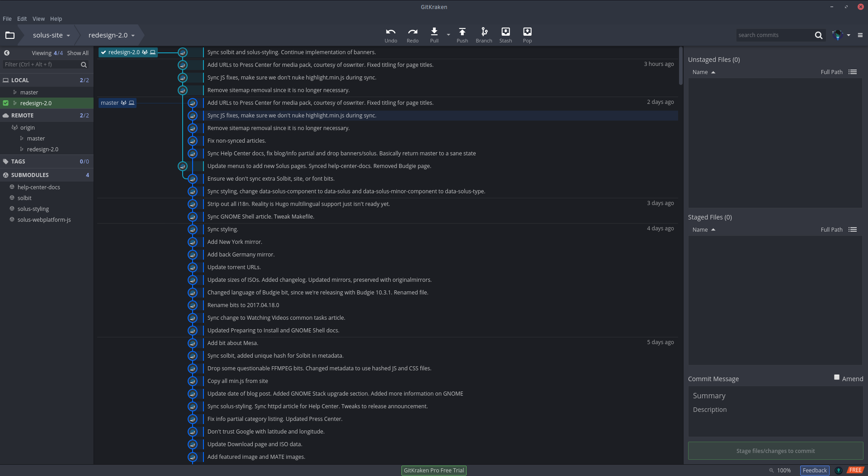Image resolution: width=868 pixels, height=476 pixels.
Task: Toggle Staged Files list view icon
Action: click(853, 229)
